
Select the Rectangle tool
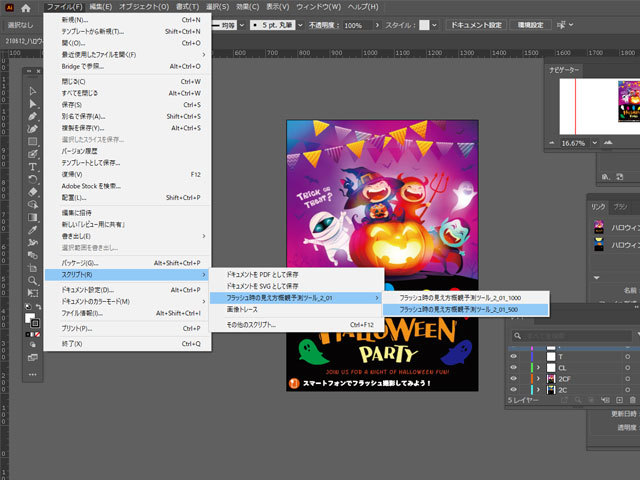(33, 142)
